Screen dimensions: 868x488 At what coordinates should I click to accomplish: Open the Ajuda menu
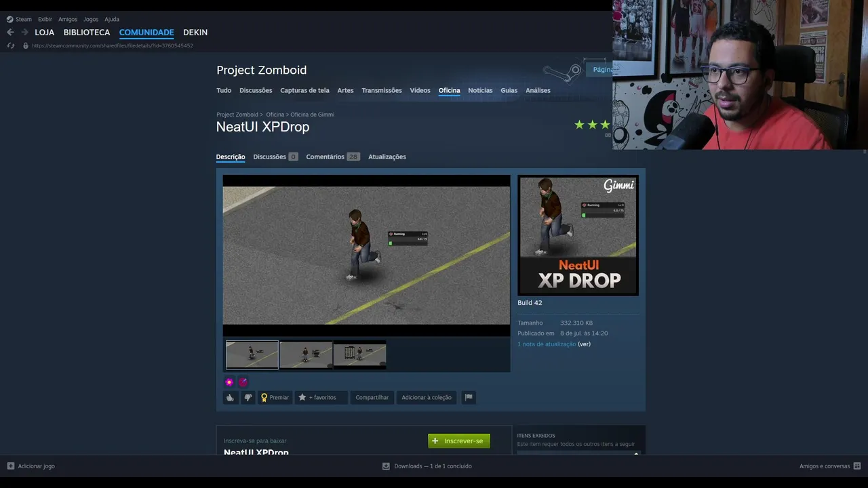(x=112, y=19)
